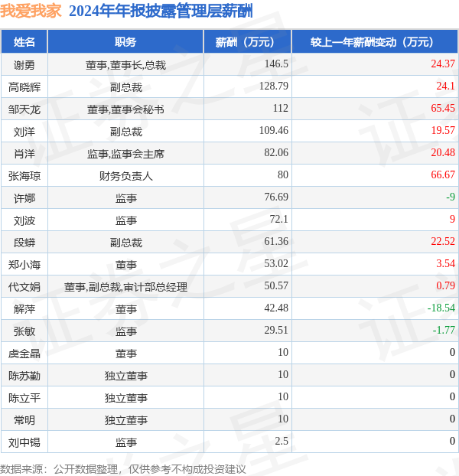Viewport: 459px width, 476px height.
Task: Click change value 0.79
Action: pyautogui.click(x=446, y=285)
